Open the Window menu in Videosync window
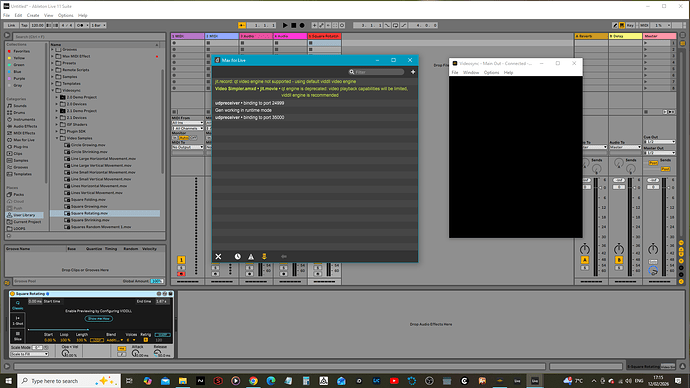This screenshot has height=388, width=690. (471, 73)
